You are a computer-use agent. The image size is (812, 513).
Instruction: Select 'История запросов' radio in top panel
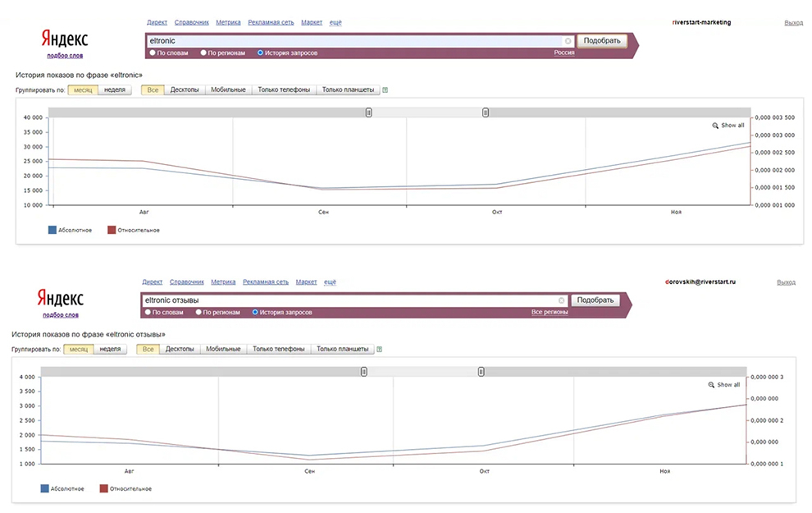(261, 53)
